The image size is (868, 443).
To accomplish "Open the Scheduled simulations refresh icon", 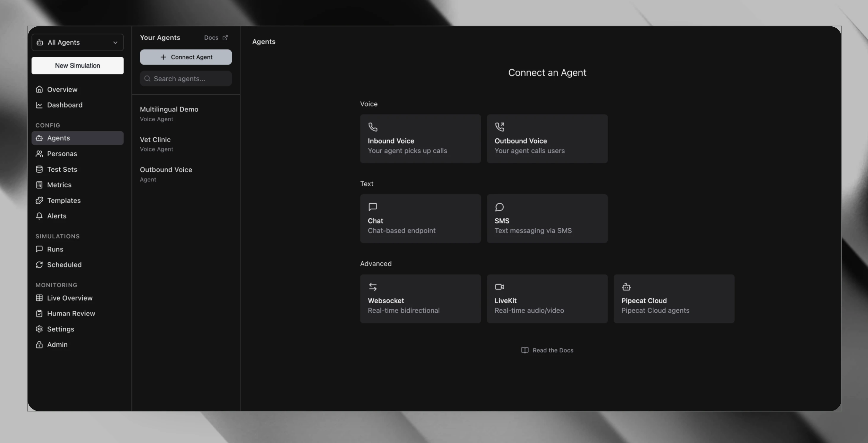I will coord(39,265).
